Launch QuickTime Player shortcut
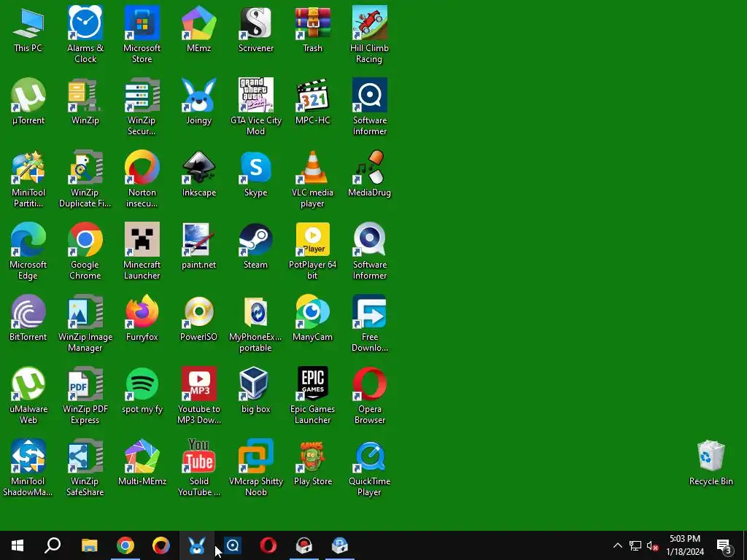This screenshot has height=560, width=747. pos(369,467)
